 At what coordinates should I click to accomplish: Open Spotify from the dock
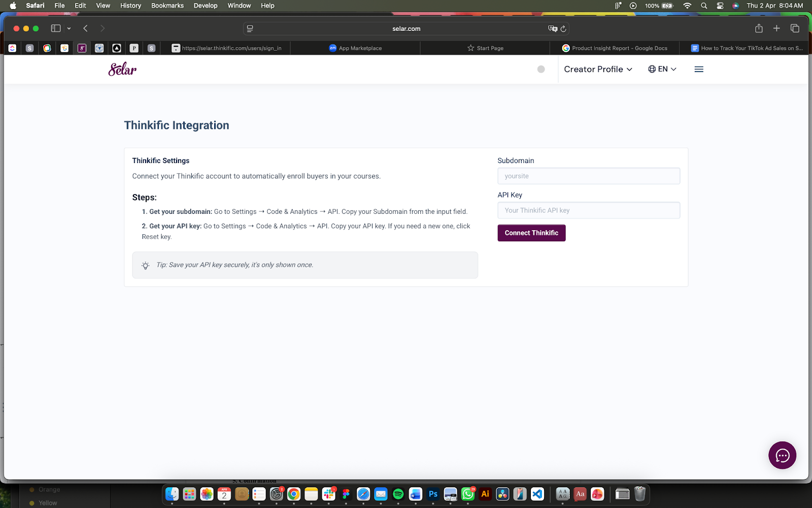[398, 494]
